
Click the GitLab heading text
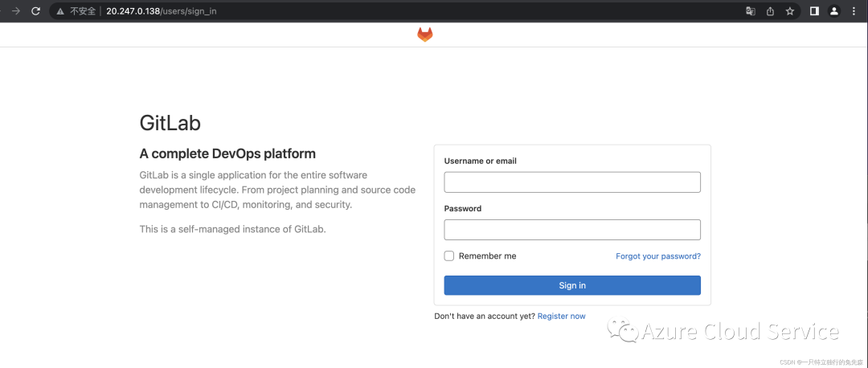170,123
